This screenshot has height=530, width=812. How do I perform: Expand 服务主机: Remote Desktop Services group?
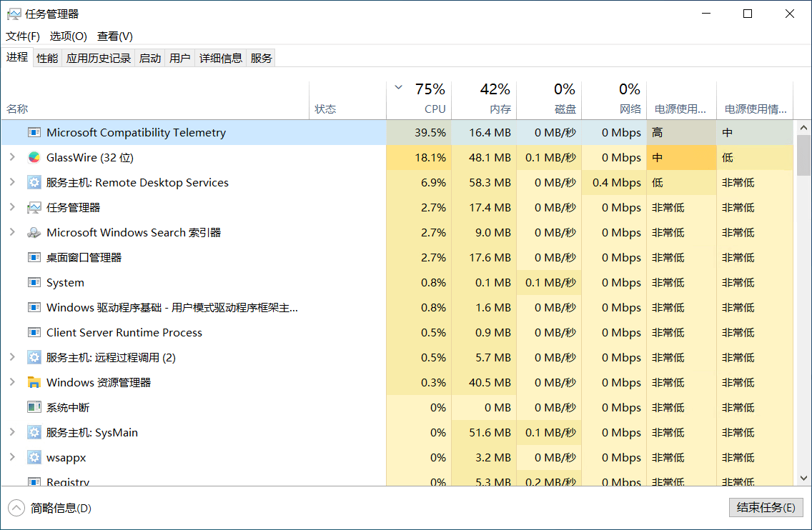pos(12,181)
